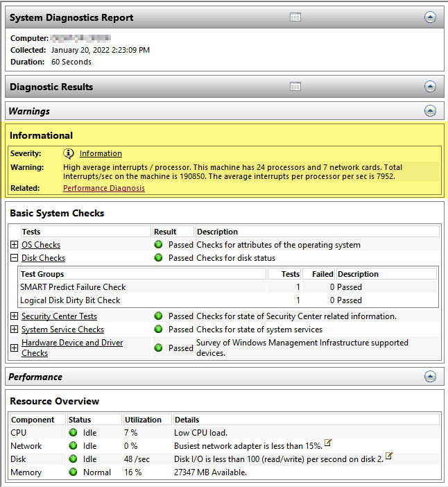Screen dimensions: 448x487
Task: Click the Memory component name
Action: click(x=26, y=472)
